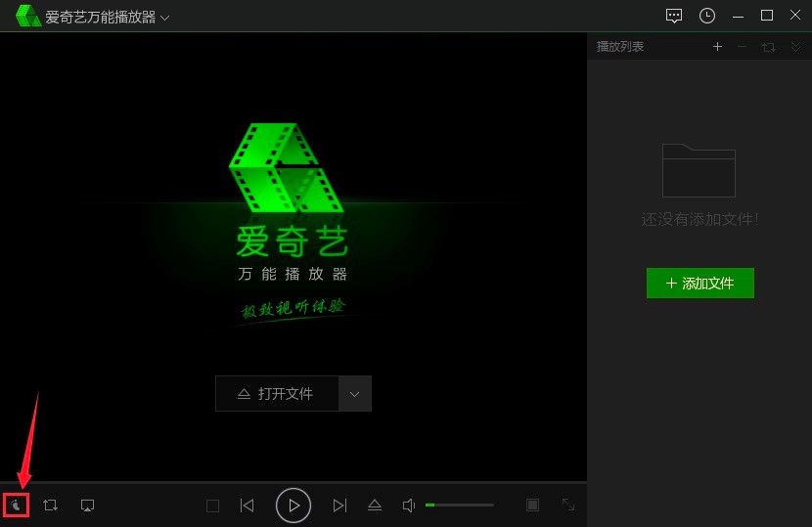This screenshot has height=527, width=812.
Task: Click the playlist loop order icon
Action: 769,47
